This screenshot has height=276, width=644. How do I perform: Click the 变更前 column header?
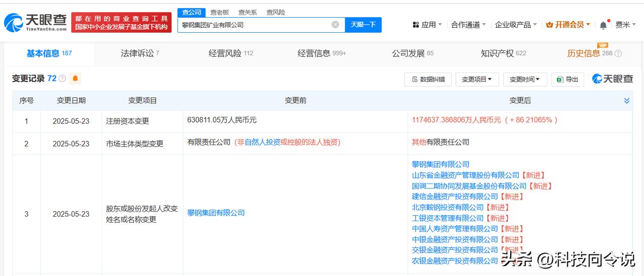(x=295, y=101)
